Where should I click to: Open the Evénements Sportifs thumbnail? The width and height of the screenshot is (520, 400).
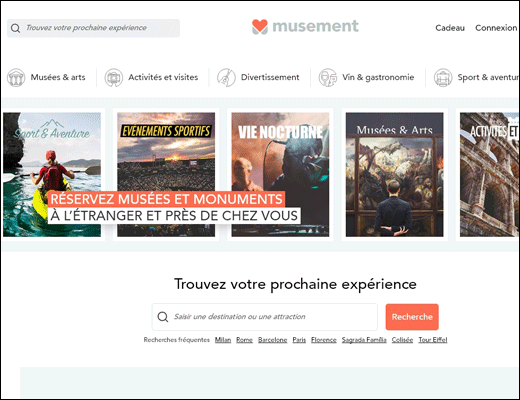click(x=166, y=175)
